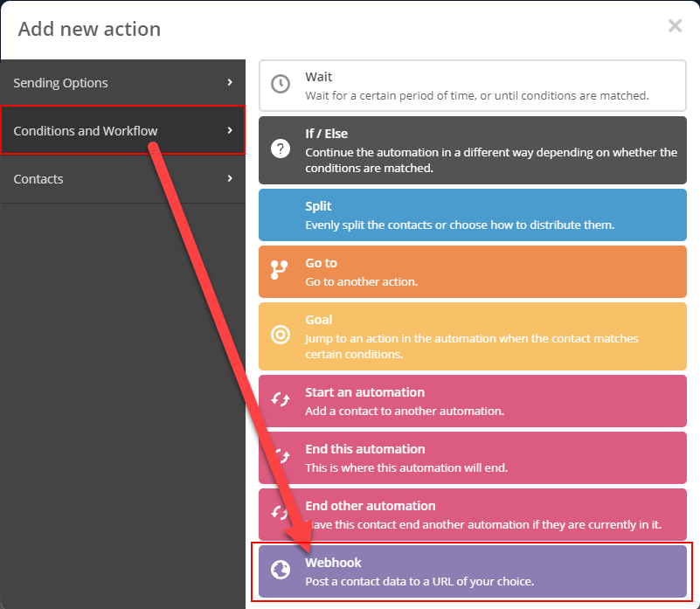Open the Contacts menu section
Image resolution: width=700 pixels, height=609 pixels.
(122, 179)
